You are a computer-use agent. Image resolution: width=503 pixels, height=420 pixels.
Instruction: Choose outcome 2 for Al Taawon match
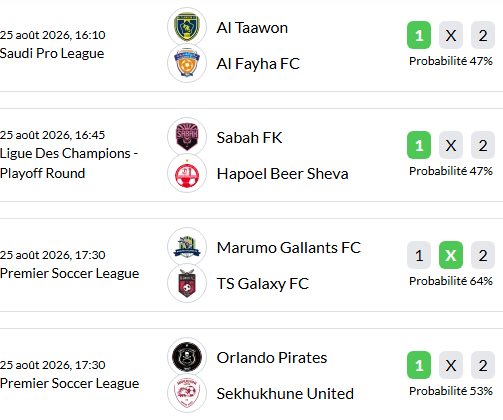coord(483,35)
